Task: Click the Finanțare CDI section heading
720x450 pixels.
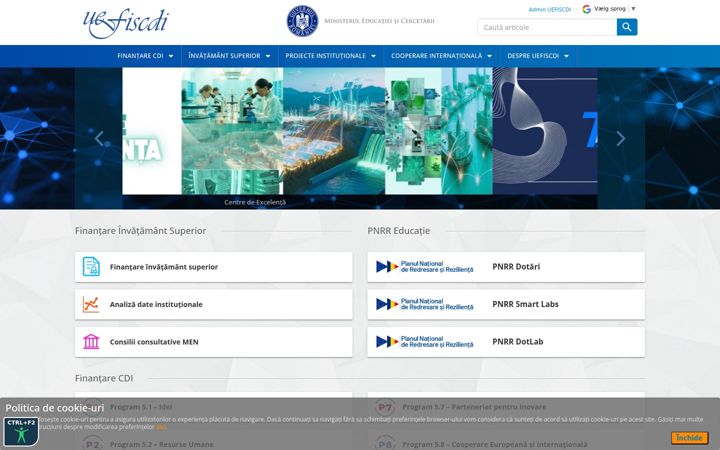Action: pos(104,378)
